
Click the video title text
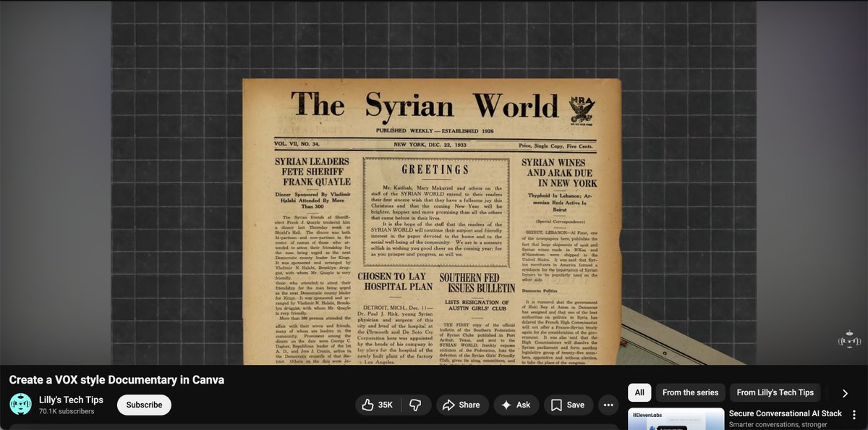tap(116, 379)
